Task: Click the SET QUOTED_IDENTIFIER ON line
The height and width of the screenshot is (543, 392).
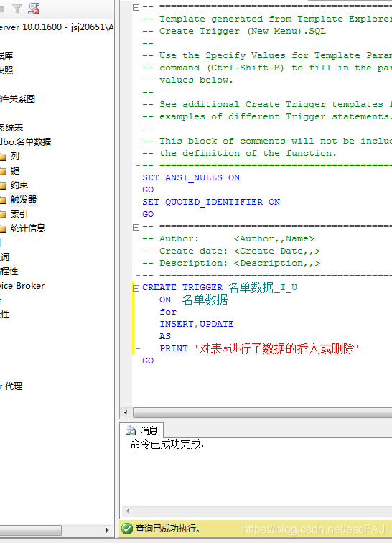Action: pyautogui.click(x=211, y=202)
